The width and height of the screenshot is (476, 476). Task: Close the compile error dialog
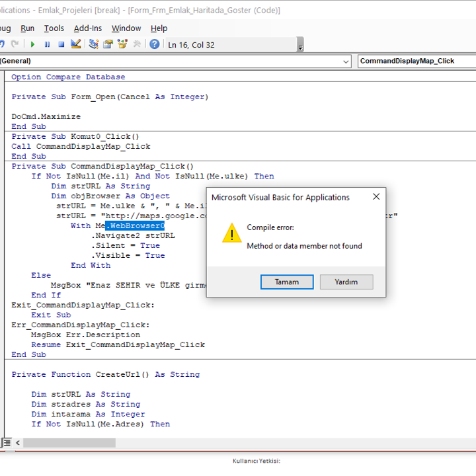[x=376, y=197]
